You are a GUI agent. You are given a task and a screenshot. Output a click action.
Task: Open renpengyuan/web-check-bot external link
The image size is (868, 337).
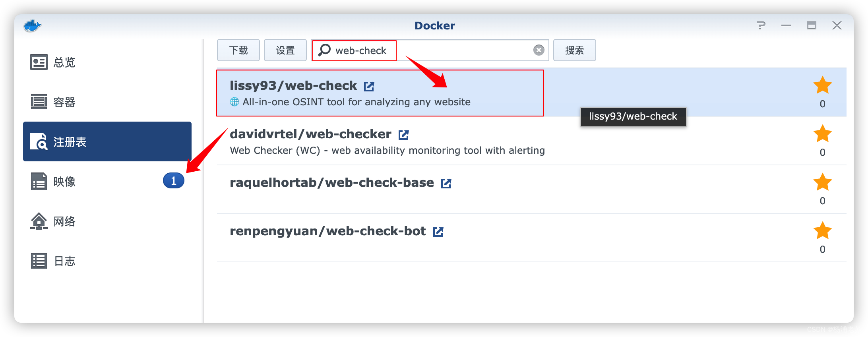[438, 231]
